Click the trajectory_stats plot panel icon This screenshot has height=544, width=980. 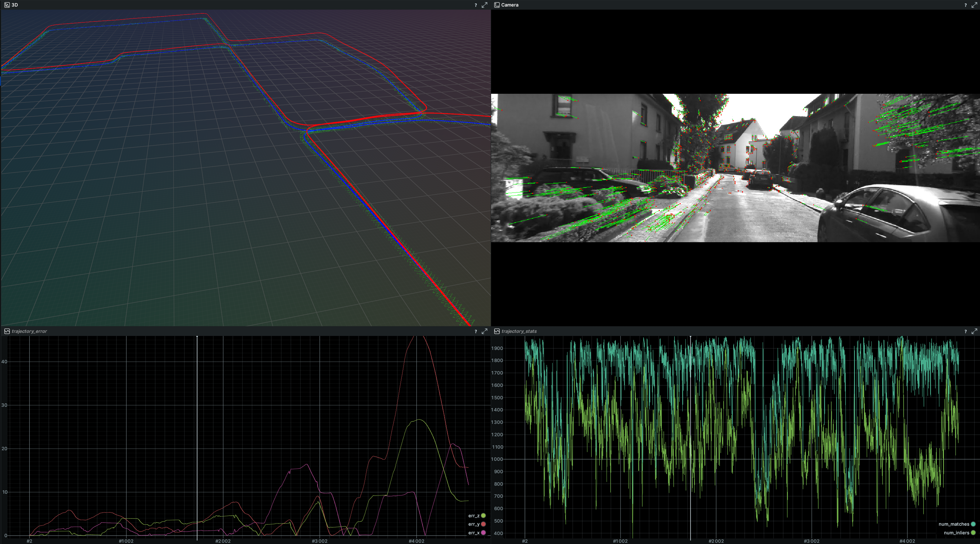[x=497, y=331]
